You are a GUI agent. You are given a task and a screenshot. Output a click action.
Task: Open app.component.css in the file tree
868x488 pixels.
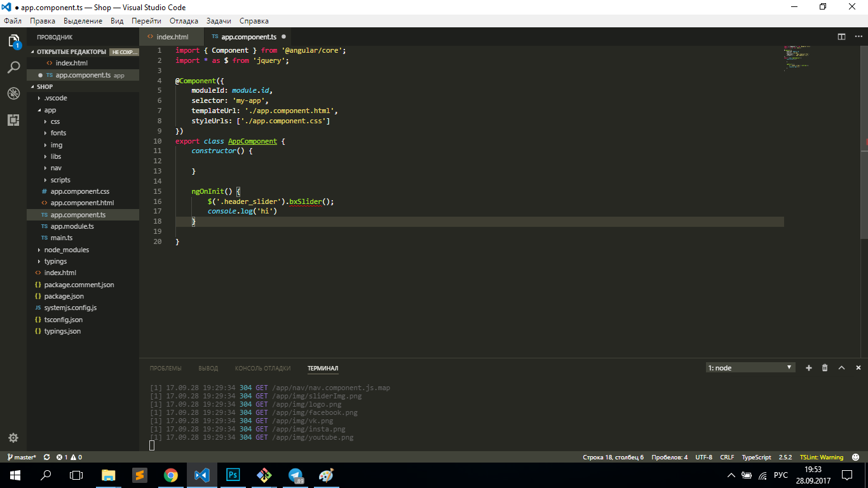tap(83, 191)
